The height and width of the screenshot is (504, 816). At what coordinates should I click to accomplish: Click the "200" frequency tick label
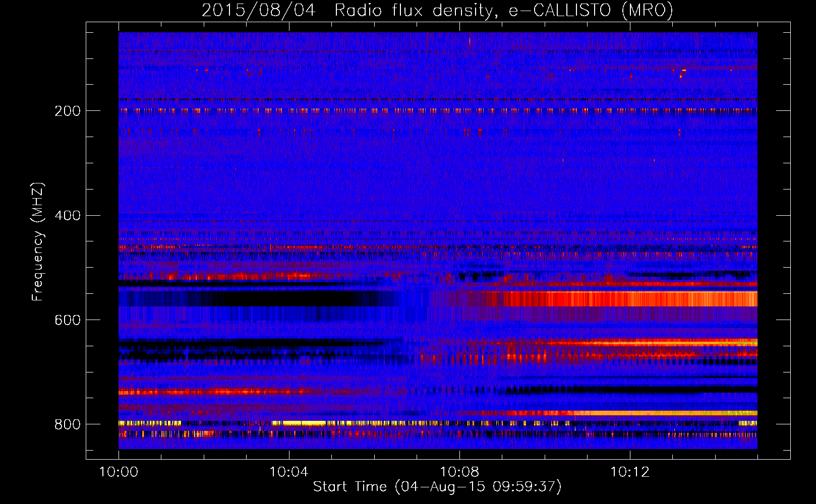coord(68,111)
